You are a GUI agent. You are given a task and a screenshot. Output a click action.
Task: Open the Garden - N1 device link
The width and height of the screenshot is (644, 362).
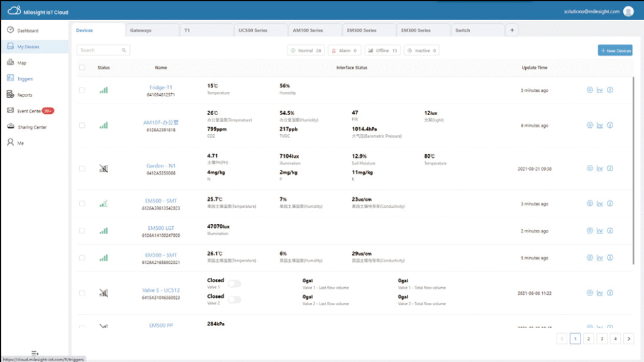click(x=160, y=166)
